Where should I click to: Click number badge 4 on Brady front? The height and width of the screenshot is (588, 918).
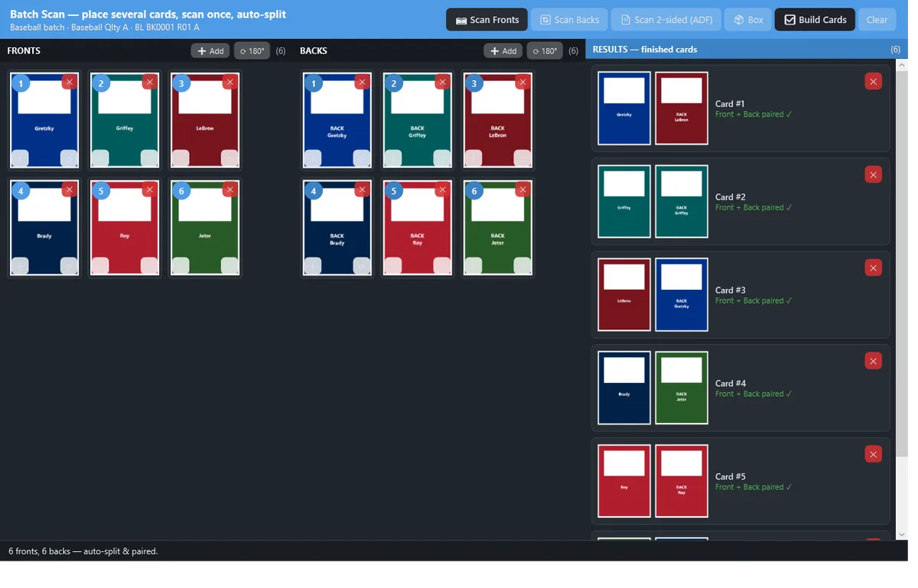(21, 192)
